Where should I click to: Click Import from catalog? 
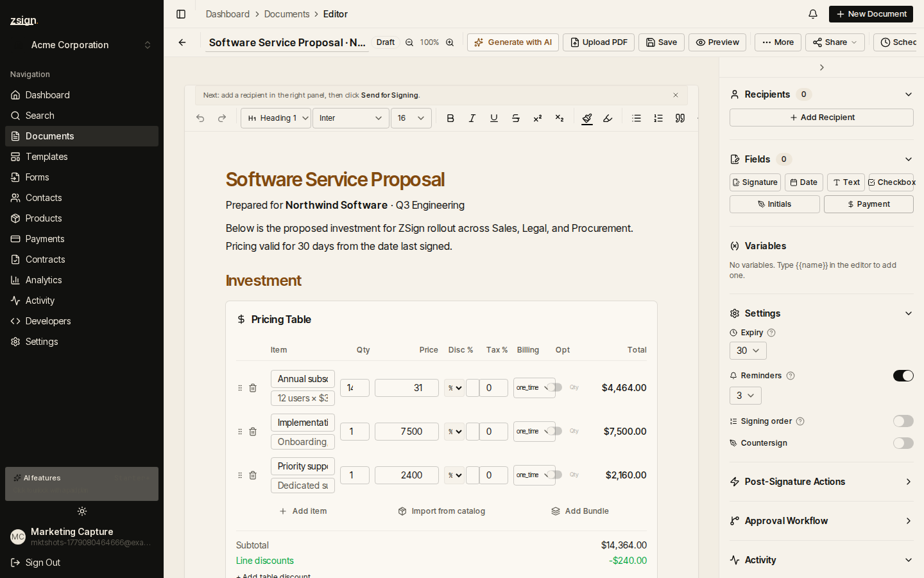pyautogui.click(x=441, y=511)
